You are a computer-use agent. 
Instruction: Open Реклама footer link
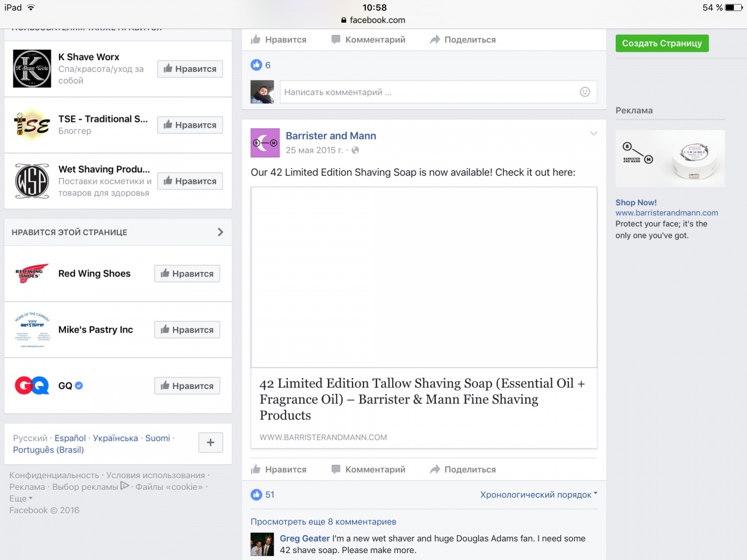click(27, 487)
